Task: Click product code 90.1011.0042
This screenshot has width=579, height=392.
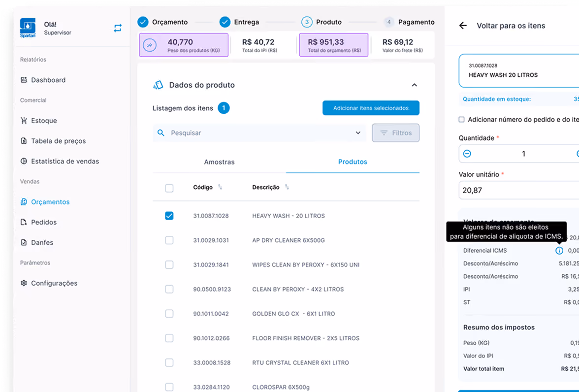Action: 211,314
